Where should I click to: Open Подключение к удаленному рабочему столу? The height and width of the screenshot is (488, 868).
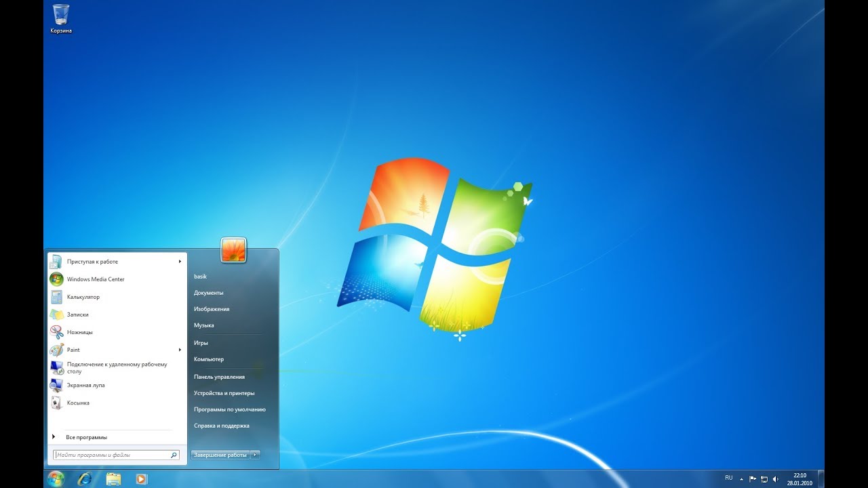click(117, 367)
